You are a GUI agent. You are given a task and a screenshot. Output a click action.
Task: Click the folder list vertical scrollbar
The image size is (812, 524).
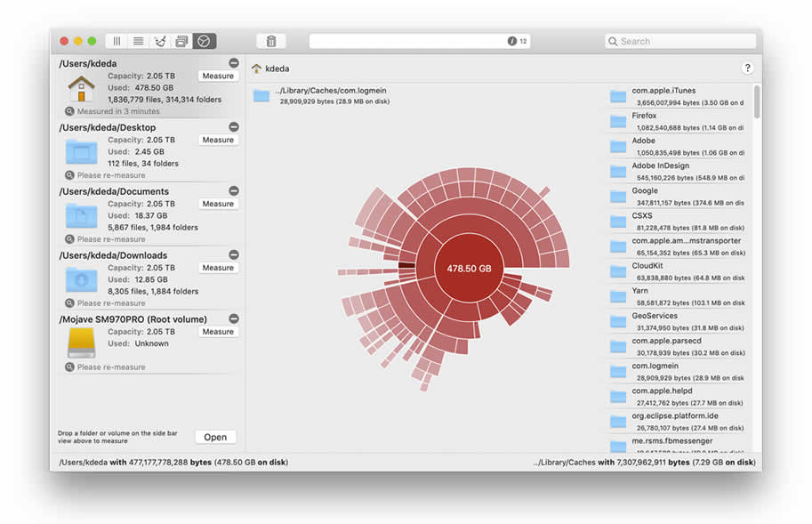pos(757,102)
